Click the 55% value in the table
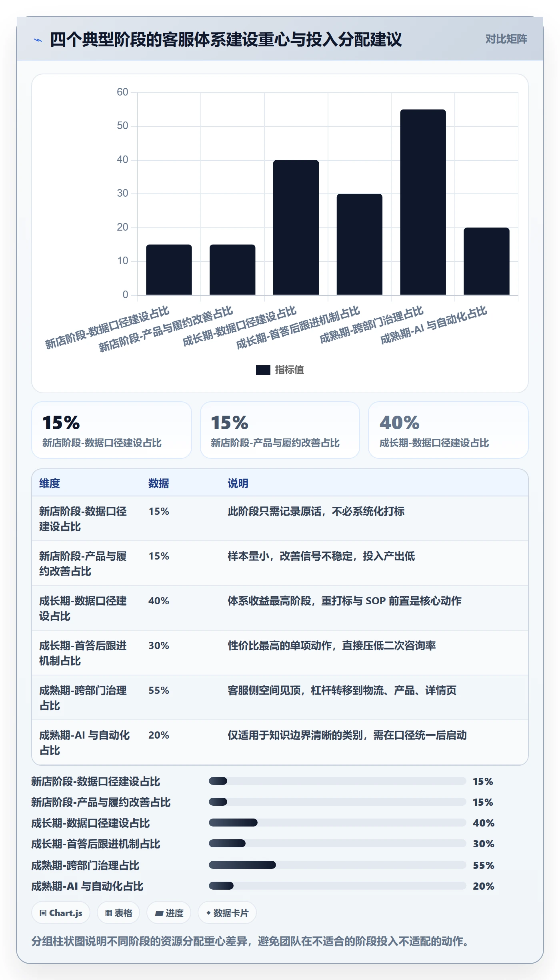The height and width of the screenshot is (980, 560). tap(159, 691)
